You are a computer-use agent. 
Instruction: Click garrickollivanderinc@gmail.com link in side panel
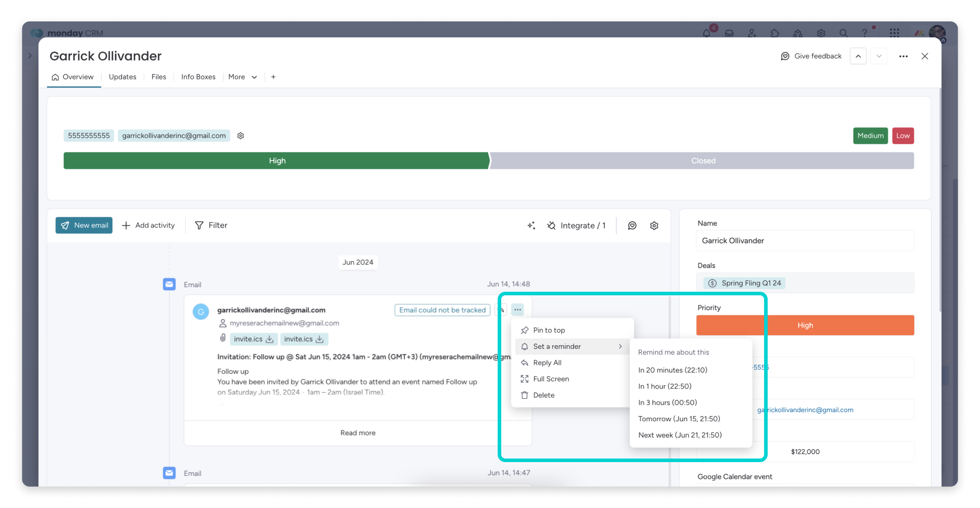[x=805, y=410]
